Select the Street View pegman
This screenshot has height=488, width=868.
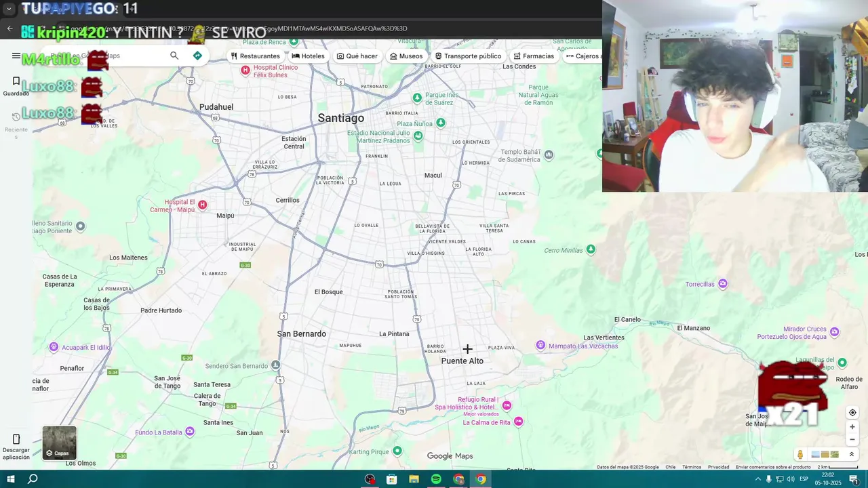tap(800, 455)
